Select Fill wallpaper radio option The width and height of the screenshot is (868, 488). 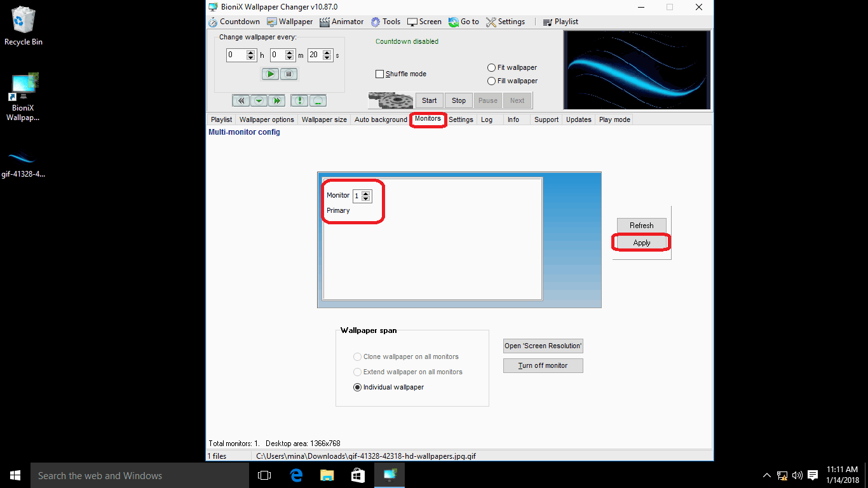[491, 81]
